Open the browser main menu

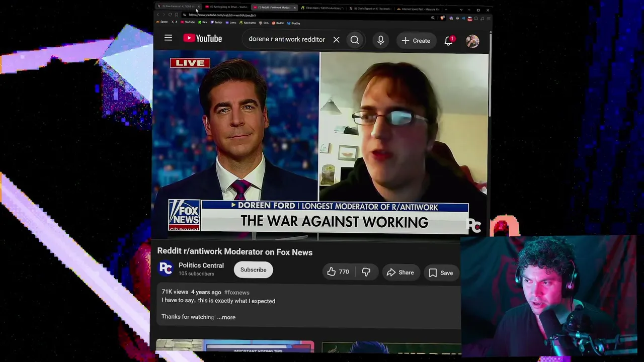tap(488, 19)
